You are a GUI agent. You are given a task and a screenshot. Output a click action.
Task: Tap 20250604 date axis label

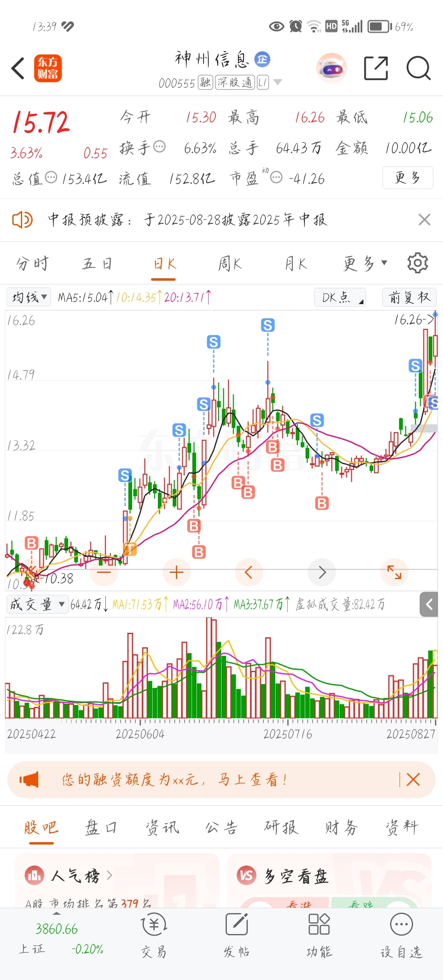click(140, 734)
